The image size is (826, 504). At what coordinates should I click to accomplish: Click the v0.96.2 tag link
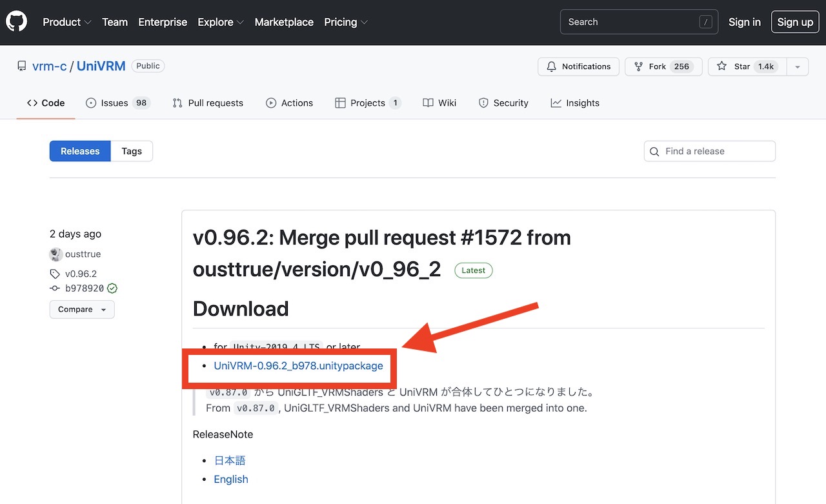click(x=81, y=274)
